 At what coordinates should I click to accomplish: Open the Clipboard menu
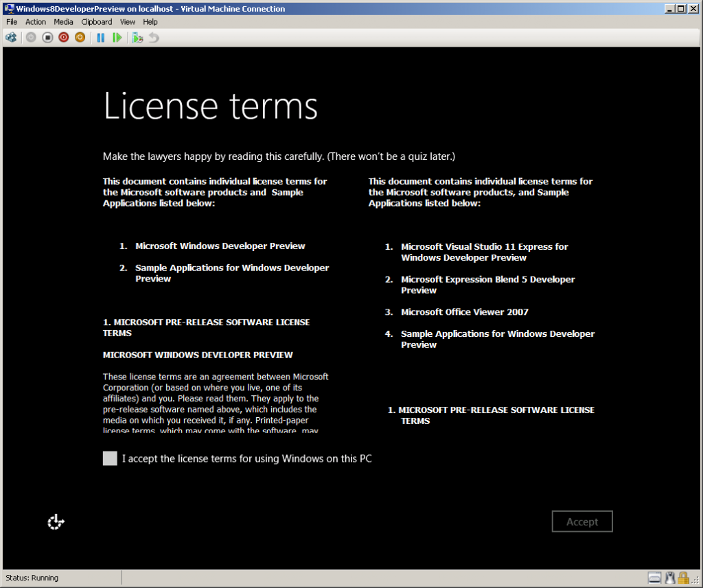(x=96, y=22)
